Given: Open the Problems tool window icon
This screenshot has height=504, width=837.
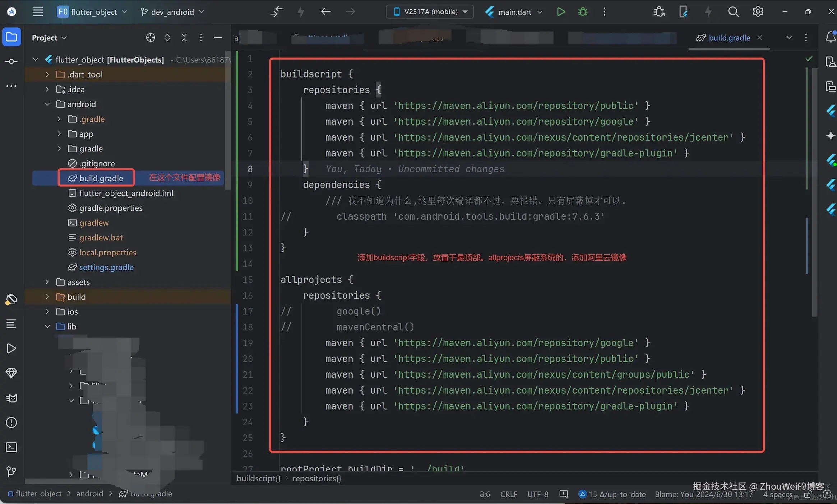Looking at the screenshot, I should tap(11, 423).
